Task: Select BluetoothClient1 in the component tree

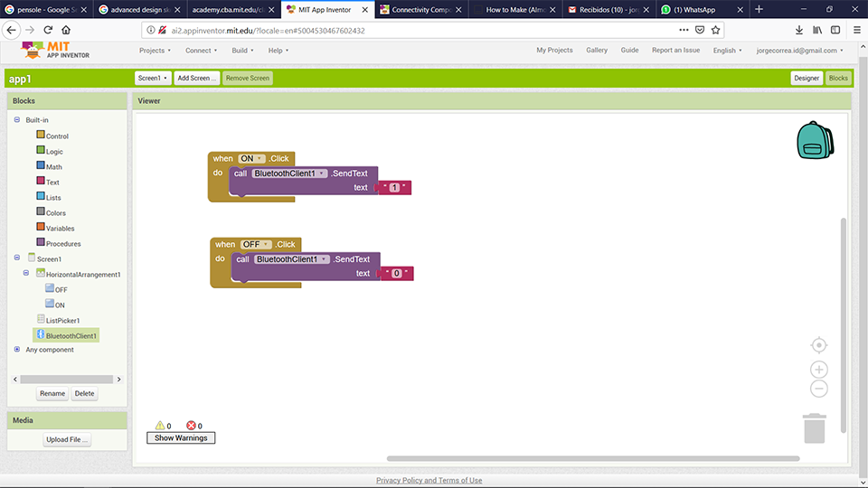Action: (66, 335)
